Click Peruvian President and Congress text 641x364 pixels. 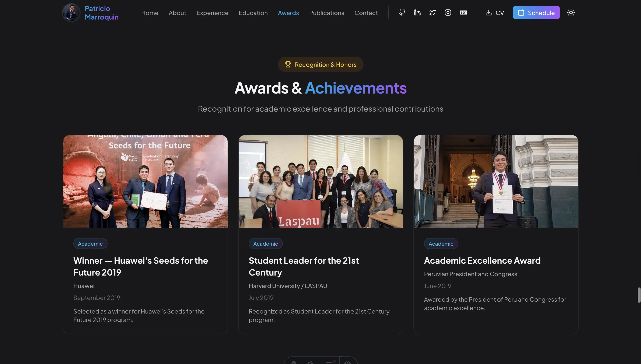pyautogui.click(x=470, y=274)
